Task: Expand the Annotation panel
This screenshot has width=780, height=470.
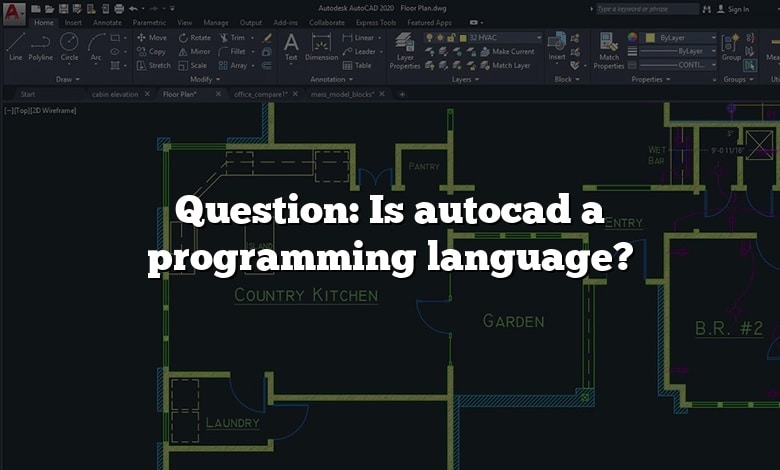Action: 331,79
